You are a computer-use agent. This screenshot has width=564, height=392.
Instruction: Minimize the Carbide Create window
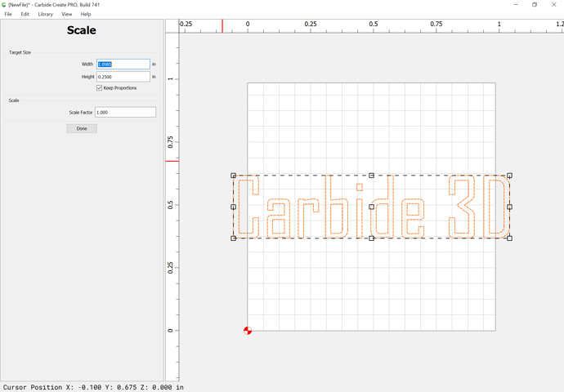[516, 5]
